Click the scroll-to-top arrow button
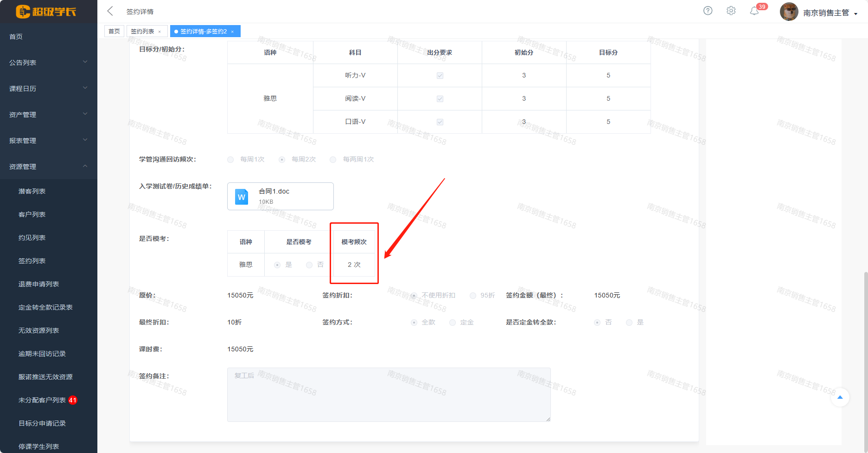 tap(840, 397)
